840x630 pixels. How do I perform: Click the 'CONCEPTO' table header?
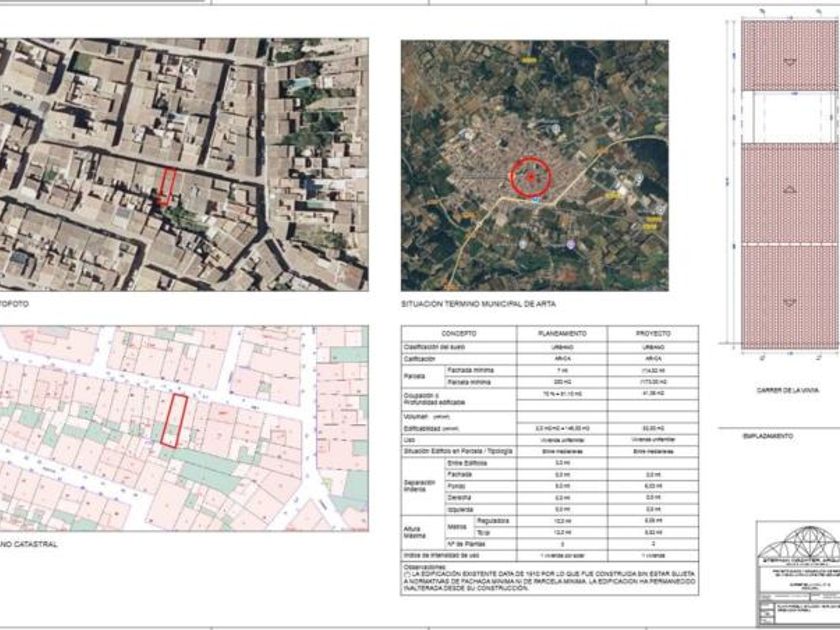coord(459,333)
